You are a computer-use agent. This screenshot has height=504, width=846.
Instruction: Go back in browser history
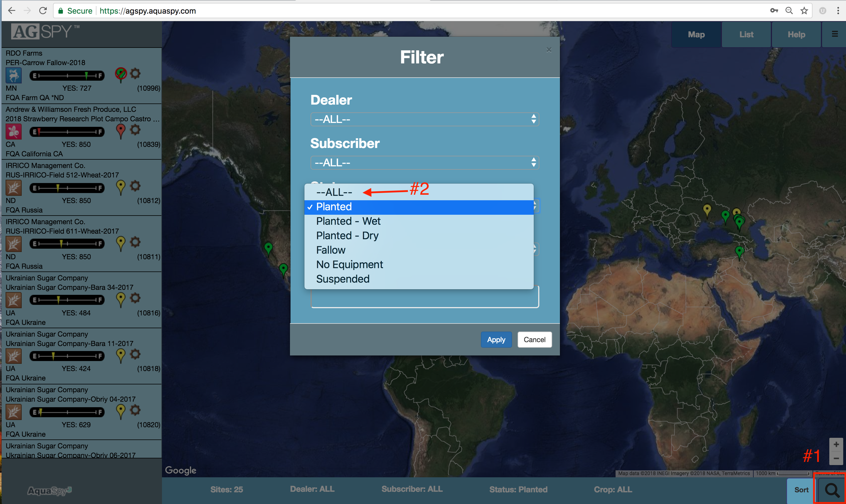[12, 11]
